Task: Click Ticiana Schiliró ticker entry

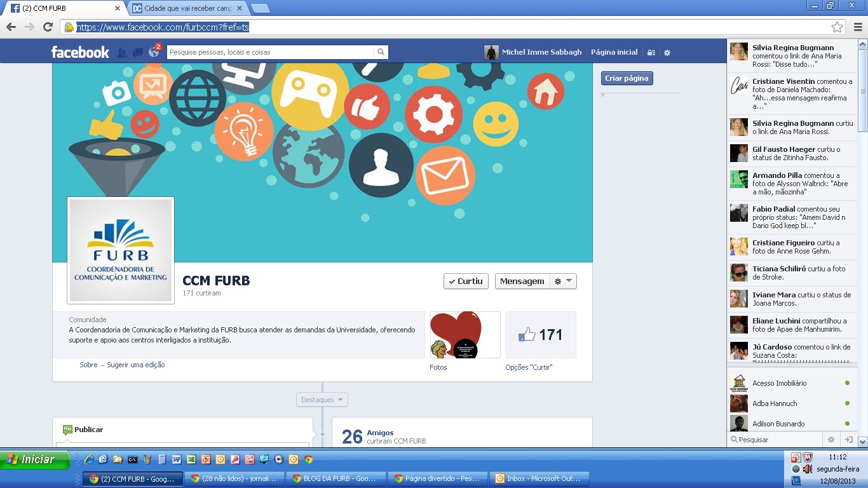Action: click(792, 273)
